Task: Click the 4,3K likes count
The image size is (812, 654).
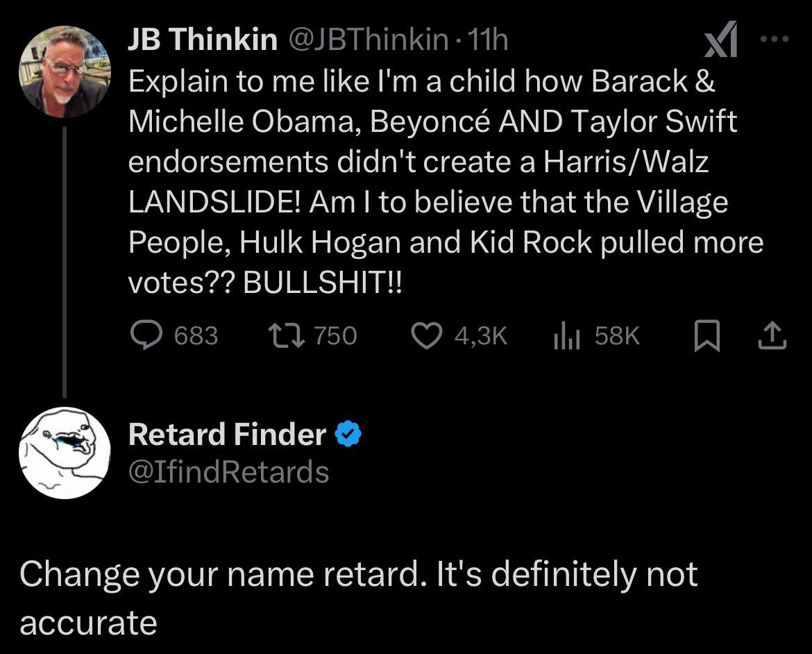Action: 481,336
